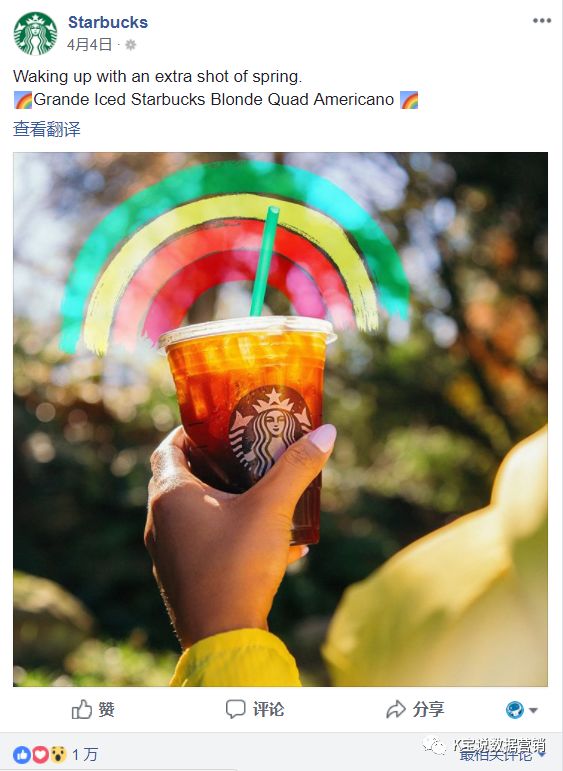Open the three-dot post options menu
This screenshot has height=771, width=563.
point(541,21)
